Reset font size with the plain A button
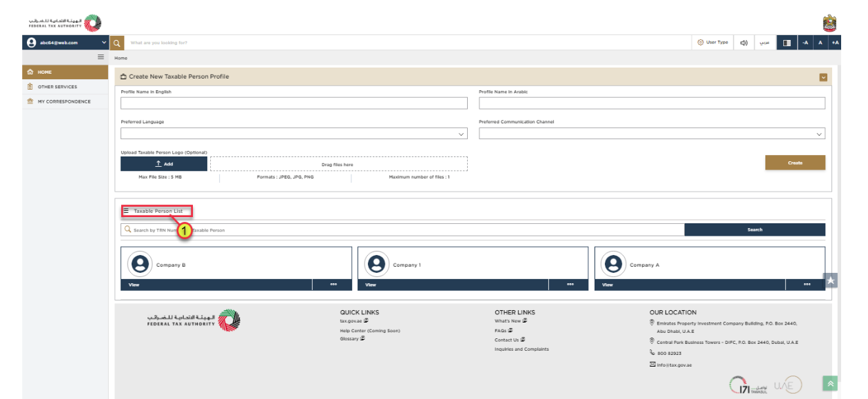This screenshot has height=399, width=868. click(820, 43)
